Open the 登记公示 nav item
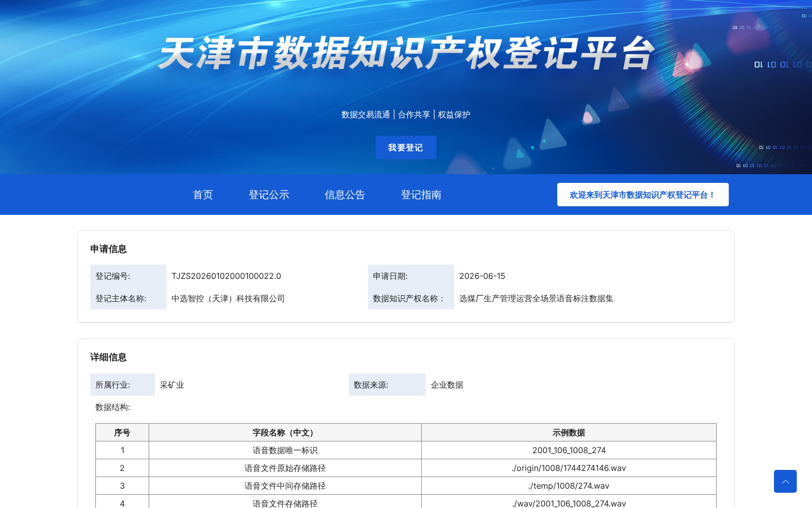Image resolution: width=812 pixels, height=508 pixels. point(269,195)
